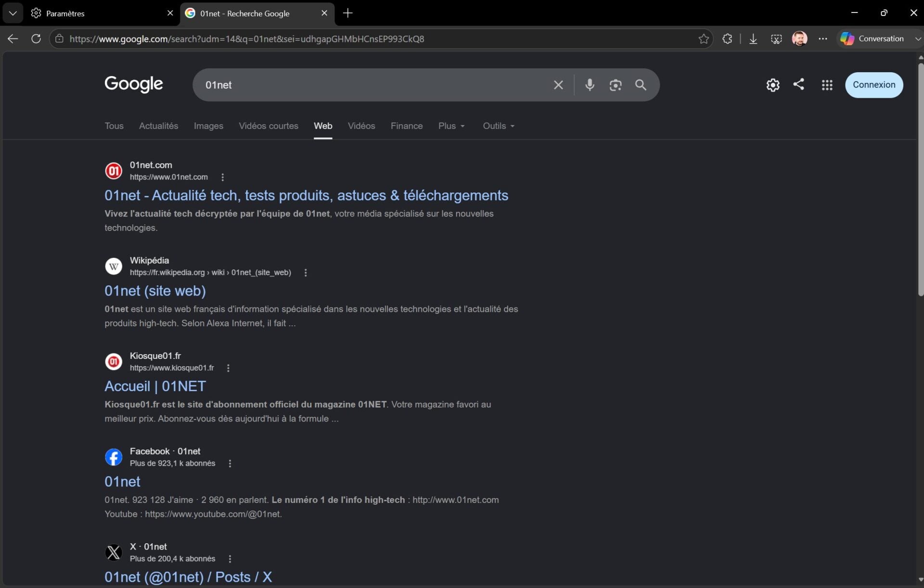Select the Web search tab

(323, 126)
